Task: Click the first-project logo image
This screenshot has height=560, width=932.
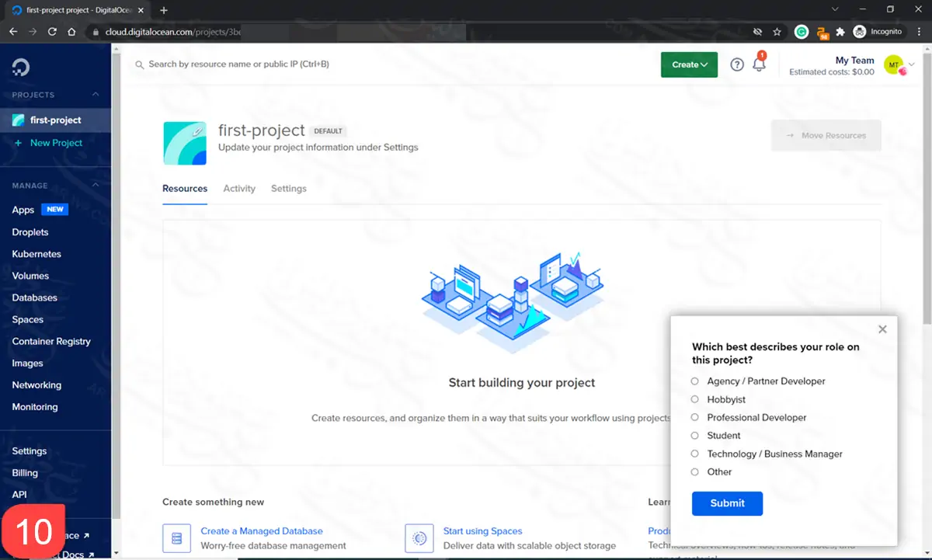Action: tap(185, 143)
